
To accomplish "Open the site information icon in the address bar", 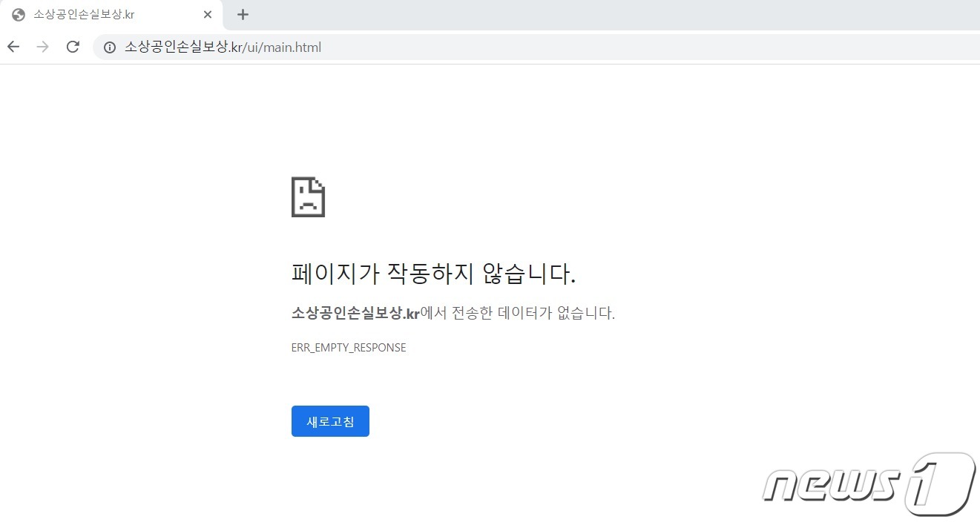I will click(x=110, y=47).
